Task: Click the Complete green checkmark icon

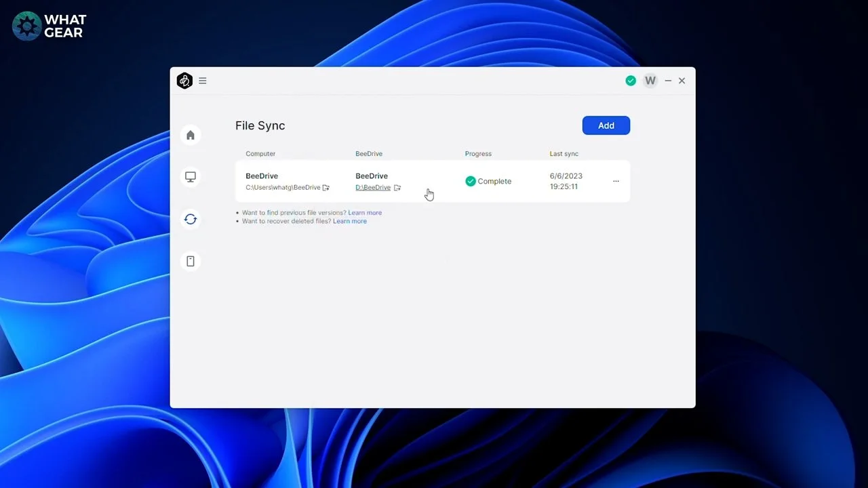Action: pos(471,181)
